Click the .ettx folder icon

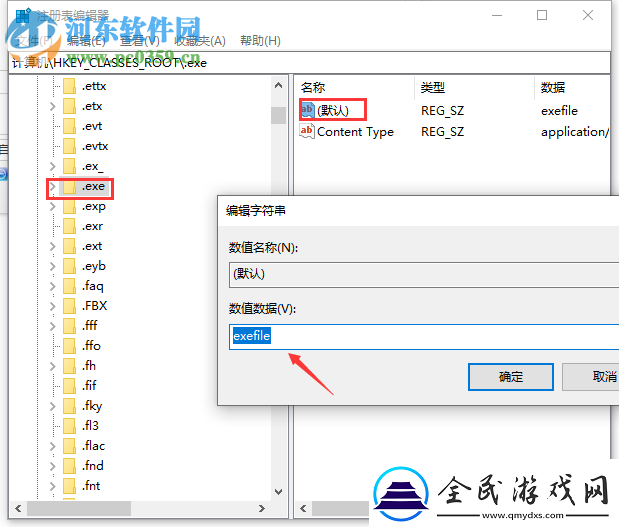[x=69, y=86]
